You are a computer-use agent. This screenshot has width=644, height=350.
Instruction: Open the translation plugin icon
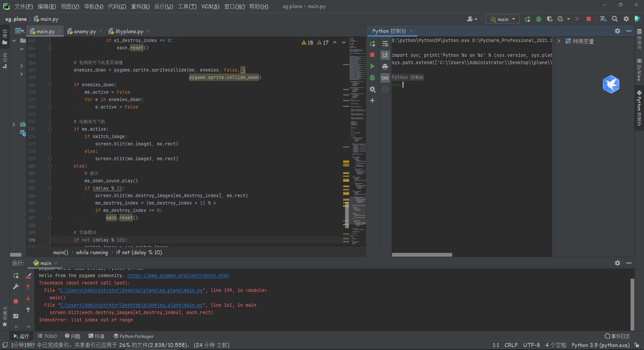[x=603, y=19]
